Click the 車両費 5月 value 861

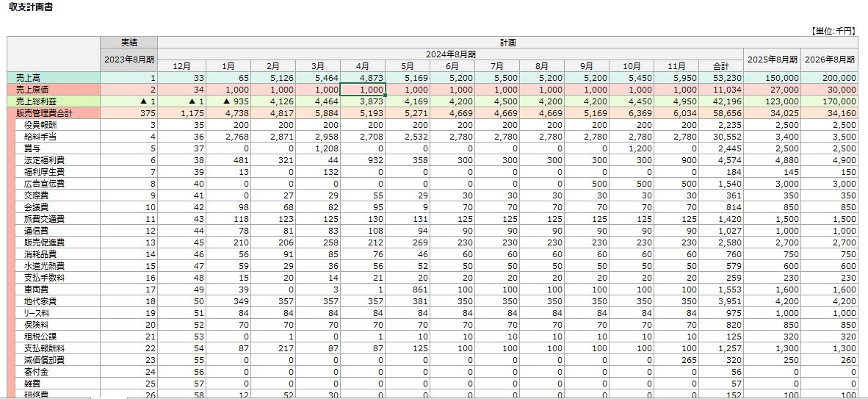[408, 290]
